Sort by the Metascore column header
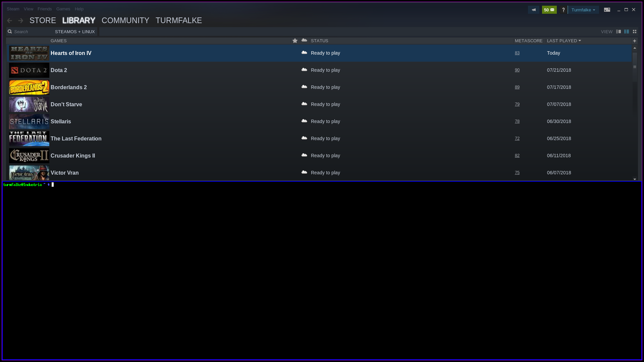The height and width of the screenshot is (362, 644). tap(529, 41)
